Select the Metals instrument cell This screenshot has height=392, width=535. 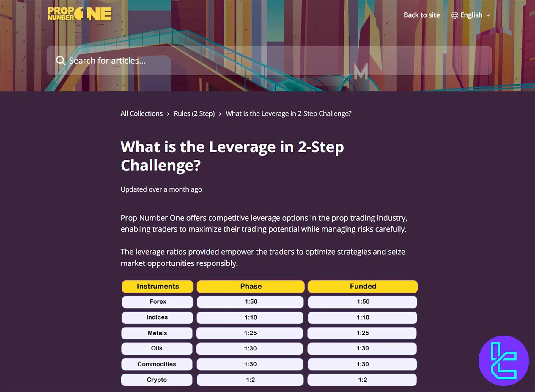click(x=157, y=333)
